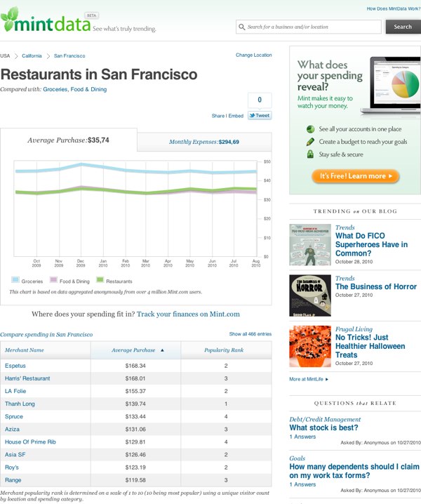This screenshot has width=421, height=504.
Task: Open the Halloween Treats article thumbnail
Action: [x=310, y=346]
